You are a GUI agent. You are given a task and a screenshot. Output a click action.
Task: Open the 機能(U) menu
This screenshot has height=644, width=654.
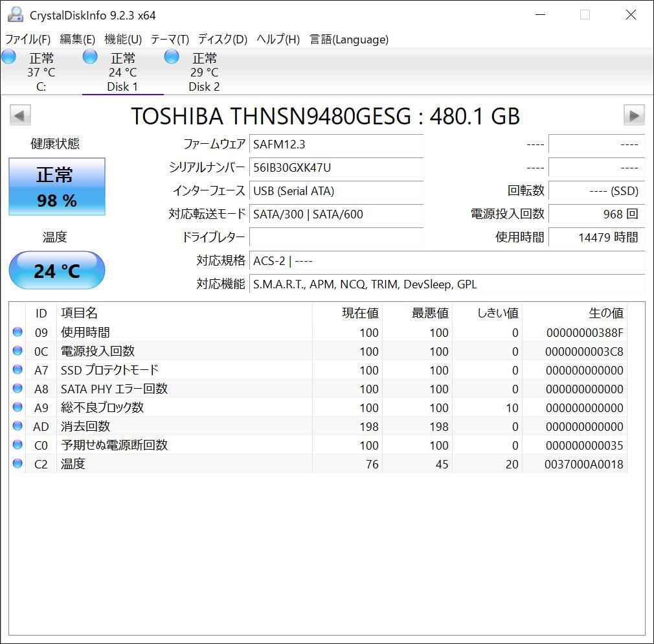point(123,40)
